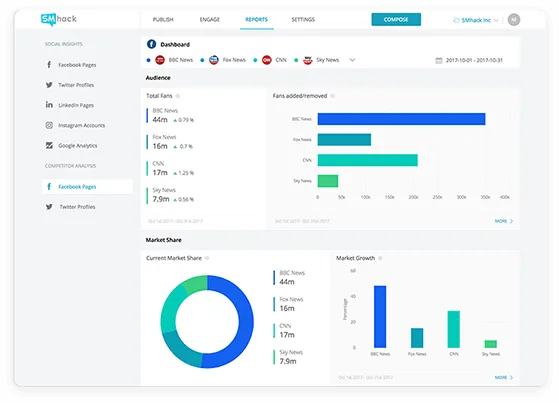Open the Publish tab
Image resolution: width=559 pixels, height=403 pixels.
point(163,20)
